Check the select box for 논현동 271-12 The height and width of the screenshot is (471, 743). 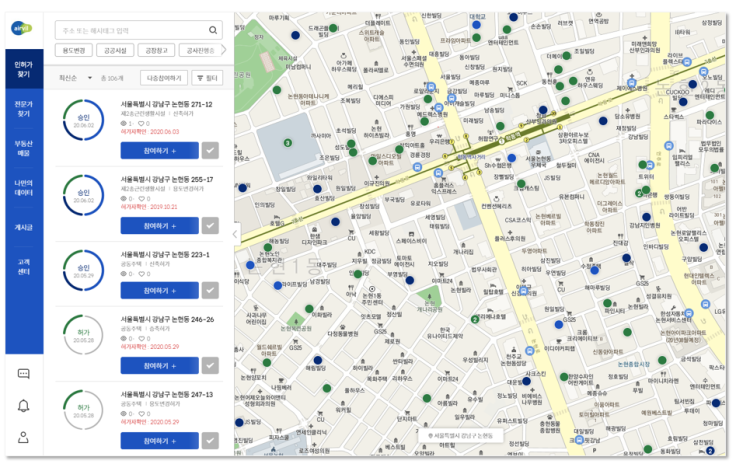point(210,150)
